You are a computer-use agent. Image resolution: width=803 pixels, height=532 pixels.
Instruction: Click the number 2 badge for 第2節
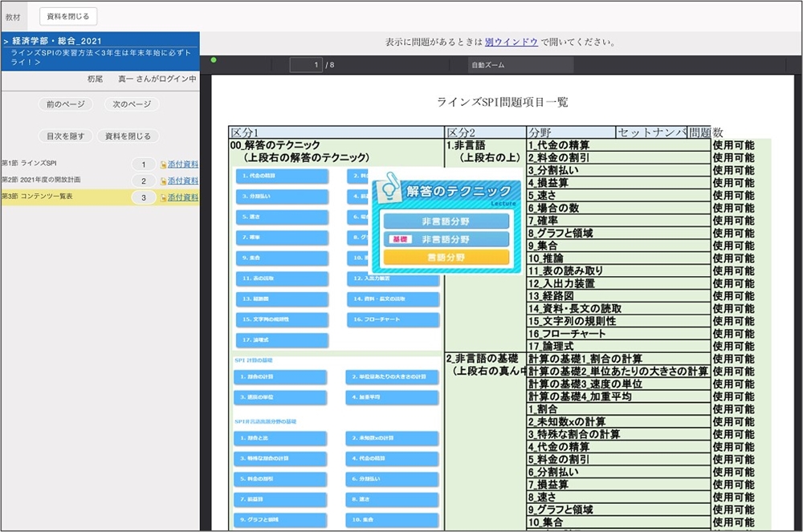(x=144, y=181)
